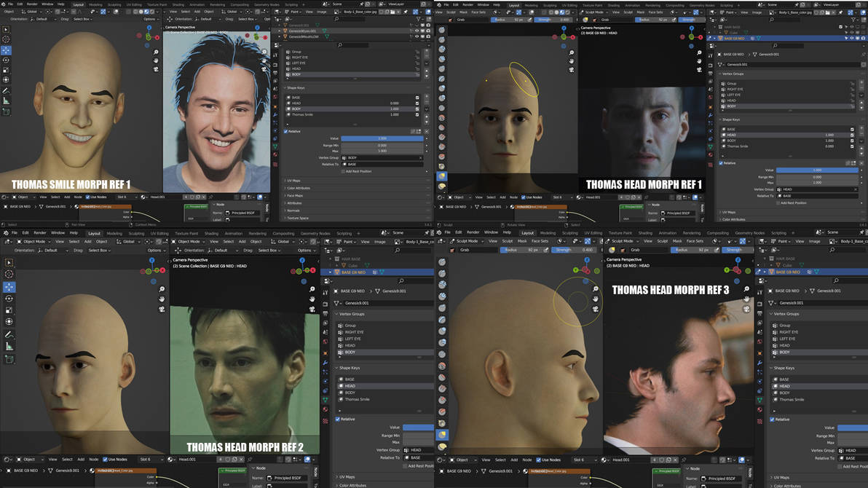
Task: Open the Mask menu in bottom-right window
Action: click(522, 241)
